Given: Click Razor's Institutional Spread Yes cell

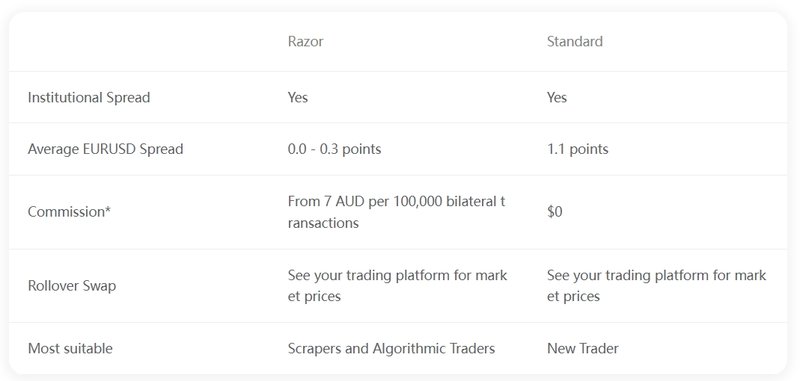Looking at the screenshot, I should point(297,97).
